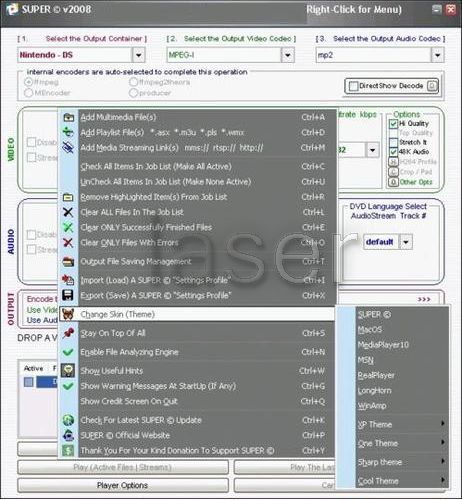This screenshot has height=500, width=462.
Task: Click the SUPER Official Website icon
Action: click(68, 435)
